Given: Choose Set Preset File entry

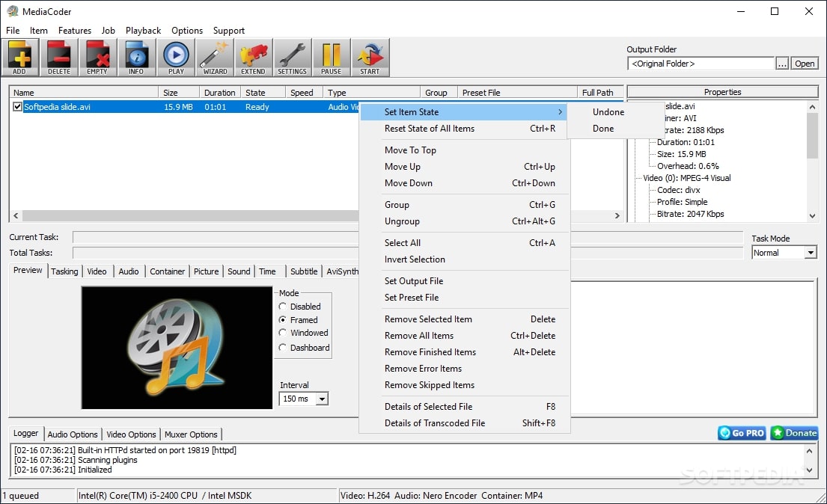Looking at the screenshot, I should (x=464, y=298).
